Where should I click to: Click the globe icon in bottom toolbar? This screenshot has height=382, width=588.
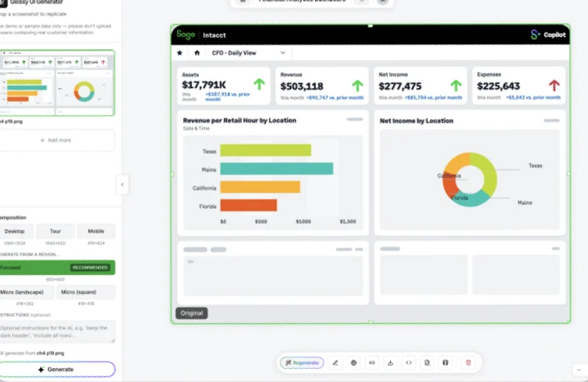354,362
